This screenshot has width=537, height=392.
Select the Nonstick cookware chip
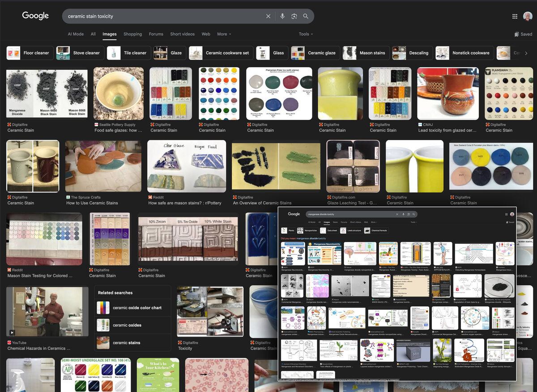pyautogui.click(x=465, y=53)
